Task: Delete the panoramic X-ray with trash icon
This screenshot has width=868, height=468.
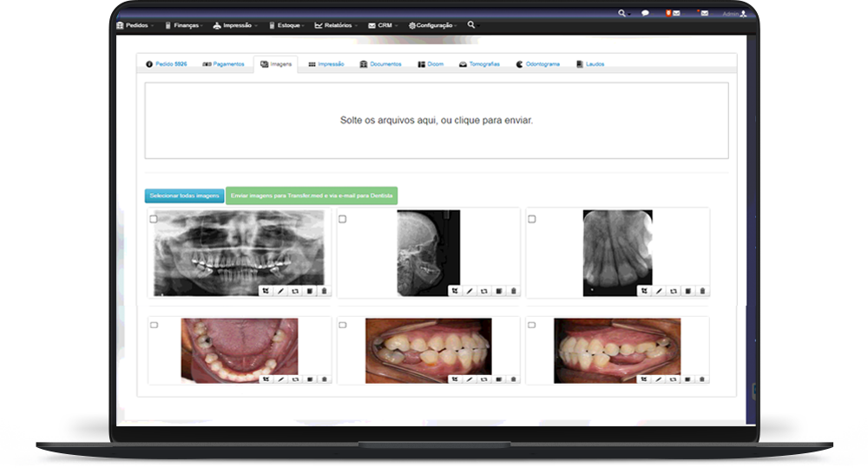Action: tap(325, 291)
